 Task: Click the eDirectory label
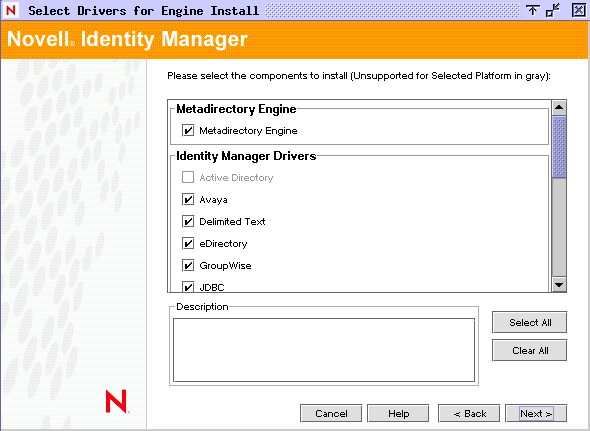point(223,244)
